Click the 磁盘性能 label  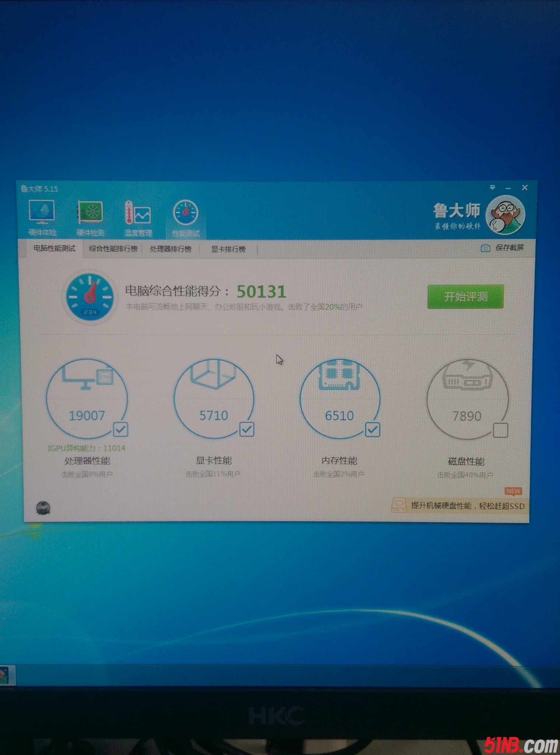pos(466,462)
